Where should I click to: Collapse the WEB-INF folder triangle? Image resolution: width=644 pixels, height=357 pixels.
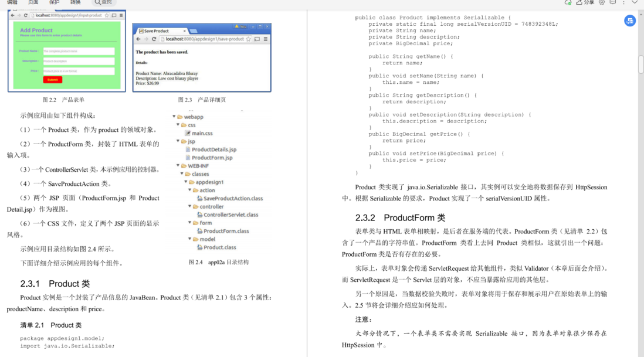pos(178,165)
